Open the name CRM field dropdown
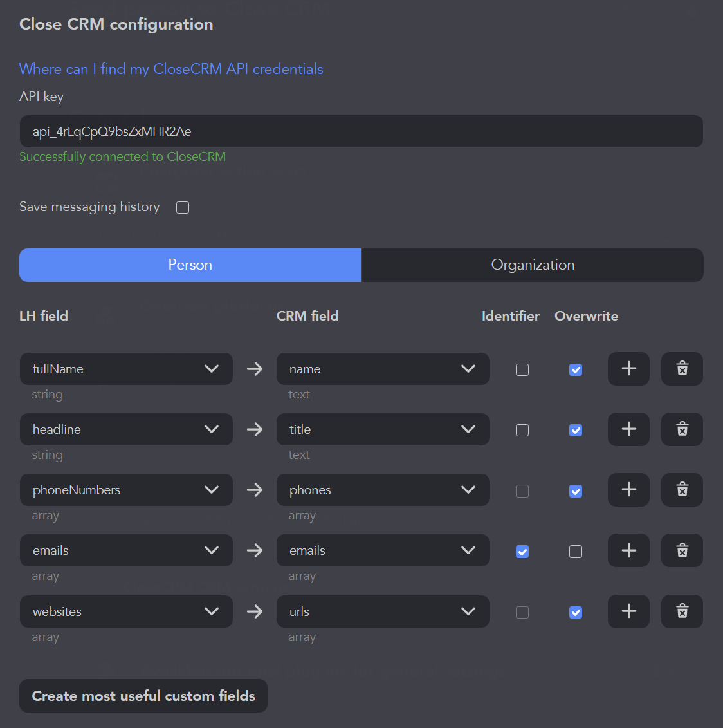The width and height of the screenshot is (723, 728). click(383, 369)
